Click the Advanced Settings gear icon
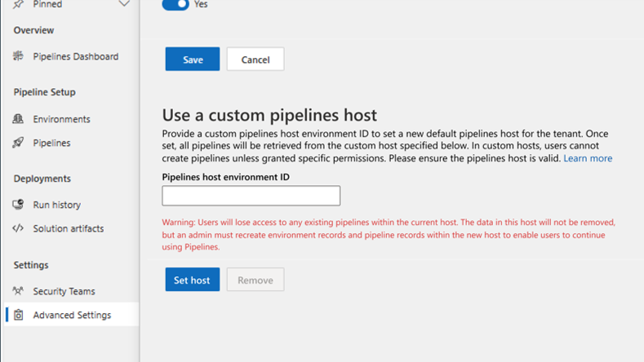Image resolution: width=644 pixels, height=362 pixels. pyautogui.click(x=18, y=315)
